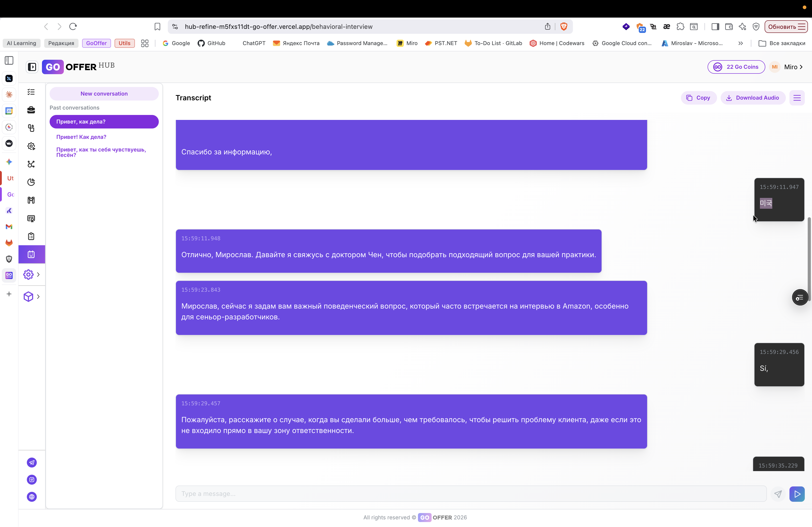Click the clipboard icon in the sidebar
The image size is (812, 527).
point(31,236)
